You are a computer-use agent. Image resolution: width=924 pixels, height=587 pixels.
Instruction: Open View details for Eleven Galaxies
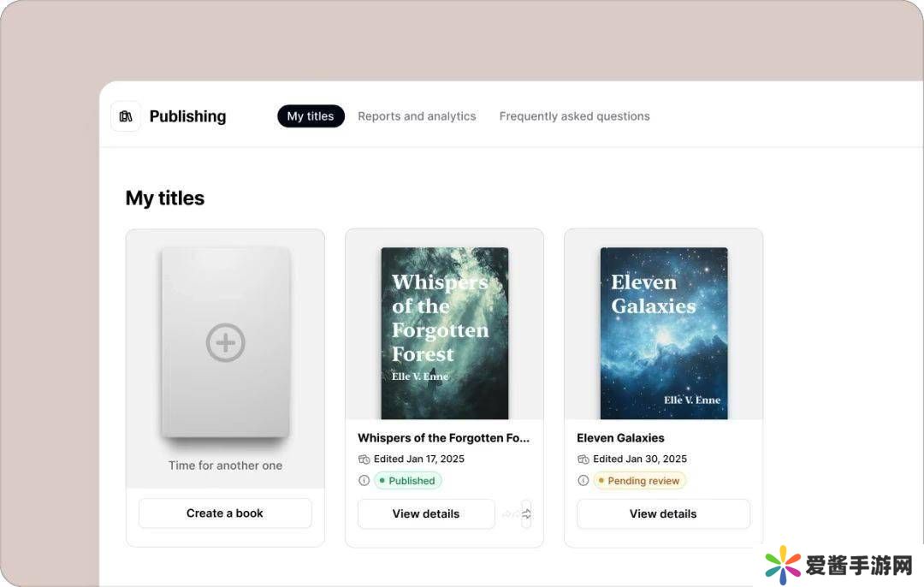tap(663, 513)
